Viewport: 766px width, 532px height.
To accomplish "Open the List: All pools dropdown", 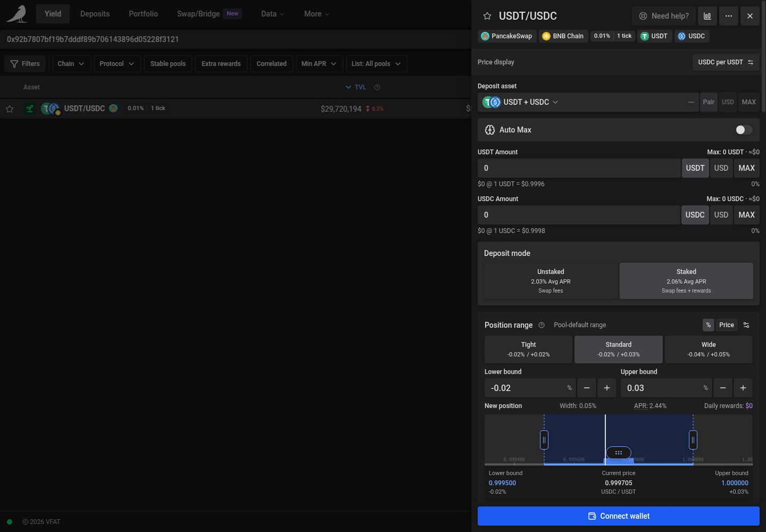I will click(x=377, y=64).
